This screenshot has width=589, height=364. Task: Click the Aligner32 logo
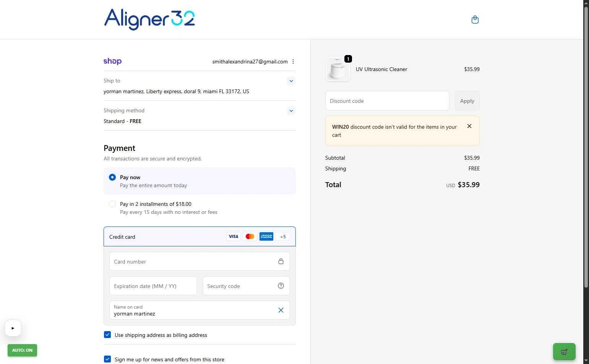coord(149,19)
